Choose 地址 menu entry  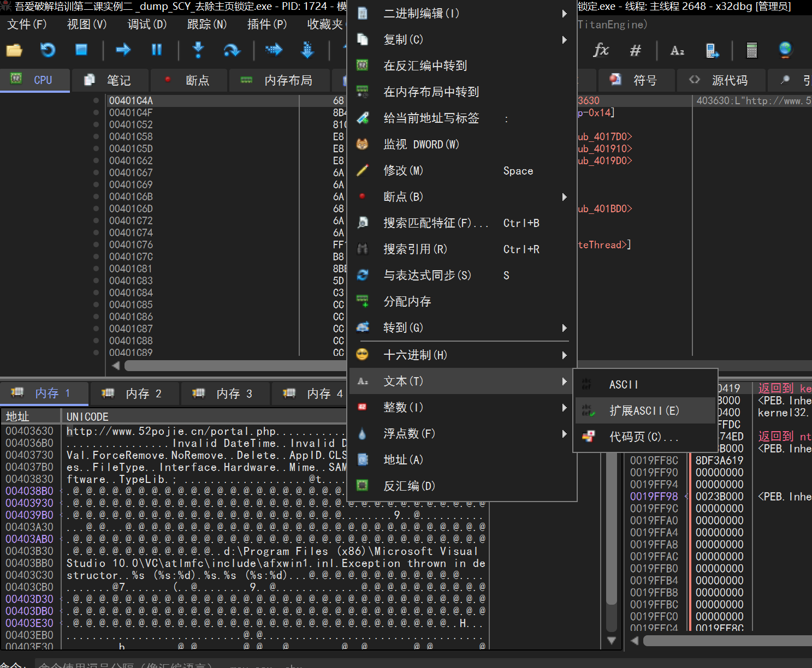click(x=462, y=460)
